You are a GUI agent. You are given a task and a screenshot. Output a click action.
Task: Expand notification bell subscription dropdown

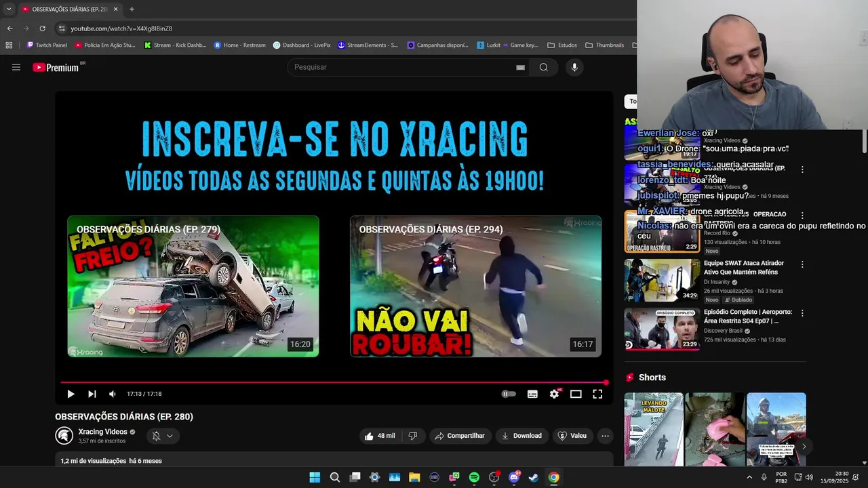tap(163, 436)
